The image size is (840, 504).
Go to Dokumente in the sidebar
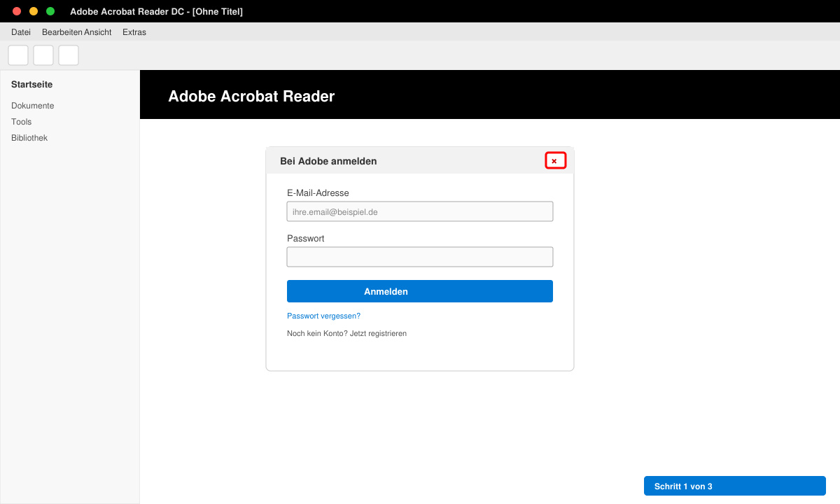point(33,106)
